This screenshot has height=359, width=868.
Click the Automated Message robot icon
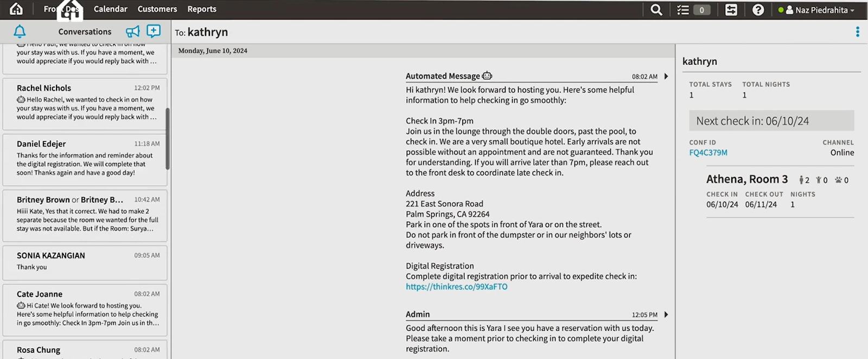click(487, 76)
